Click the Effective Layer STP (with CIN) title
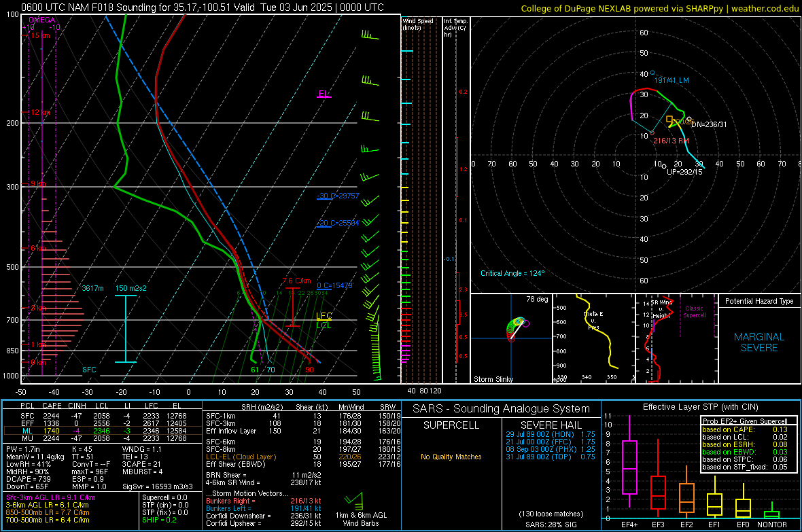The image size is (802, 532). pyautogui.click(x=700, y=407)
